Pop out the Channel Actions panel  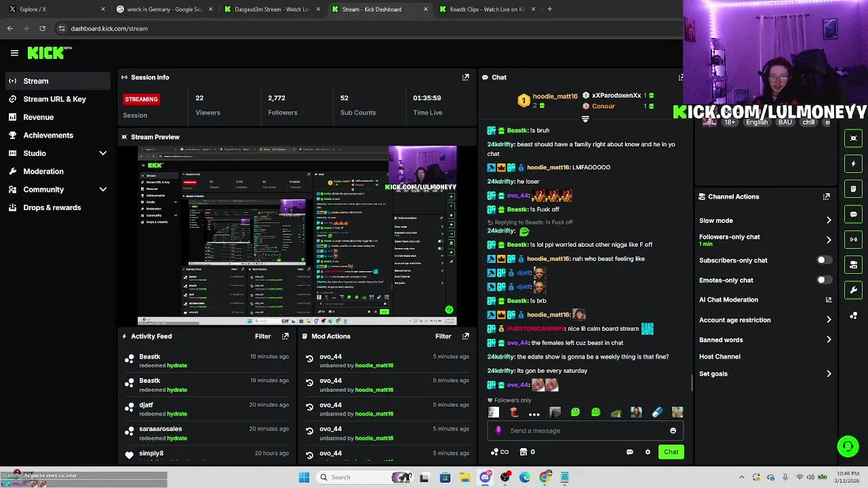pos(826,197)
